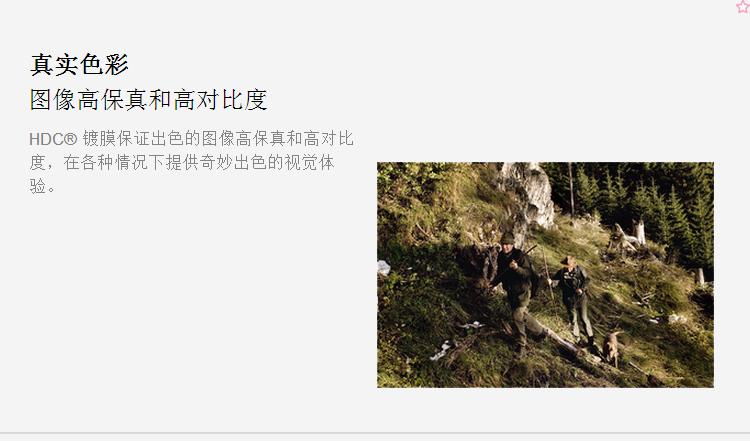The image size is (750, 441).
Task: Click the 真实色彩 heading
Action: 79,64
